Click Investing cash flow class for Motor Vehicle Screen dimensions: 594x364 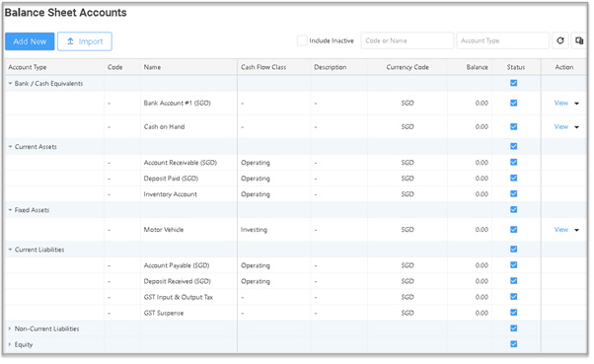[254, 230]
